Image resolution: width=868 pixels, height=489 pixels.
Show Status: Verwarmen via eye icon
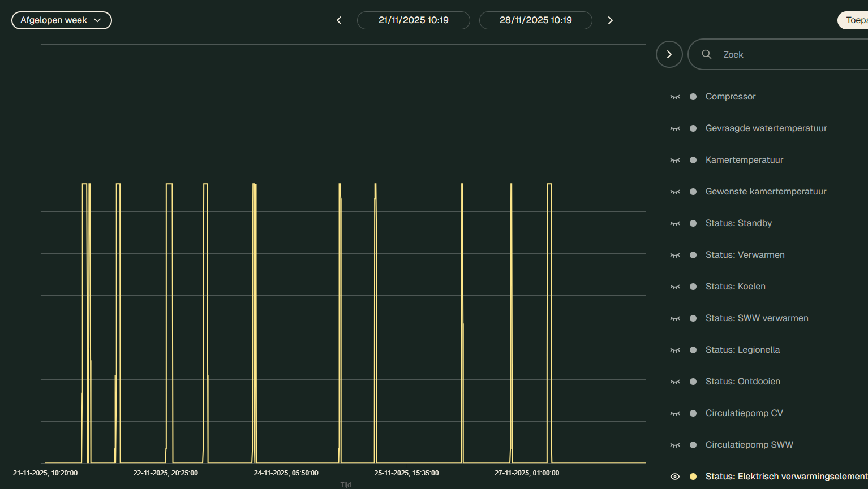click(x=675, y=255)
